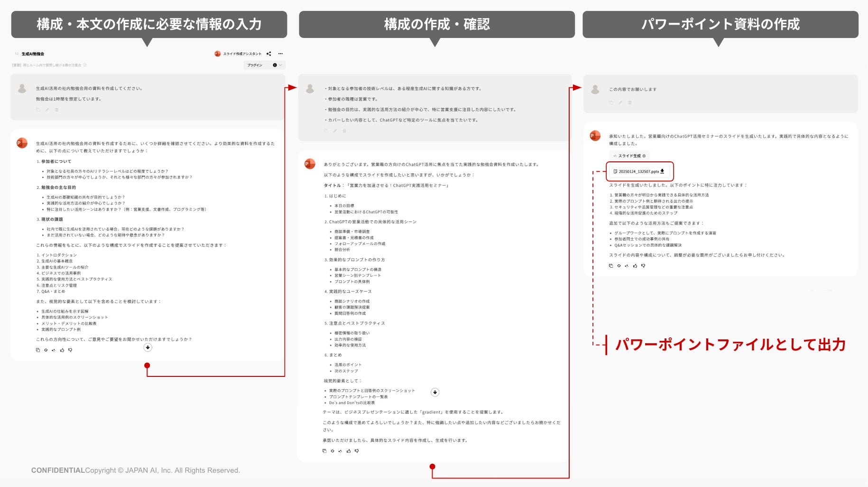This screenshot has height=487, width=868.
Task: Click PowerPoint avatar of left panel assistant reply
Action: click(22, 143)
